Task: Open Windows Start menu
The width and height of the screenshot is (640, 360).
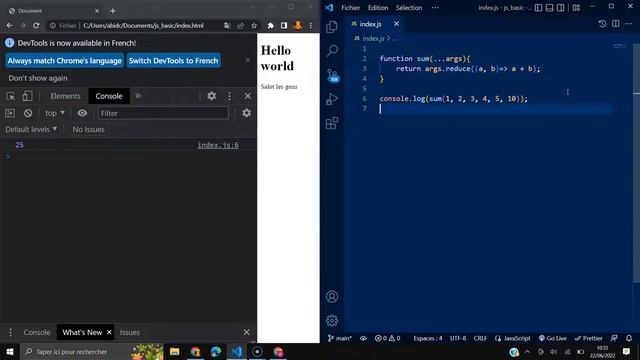Action: pos(9,351)
